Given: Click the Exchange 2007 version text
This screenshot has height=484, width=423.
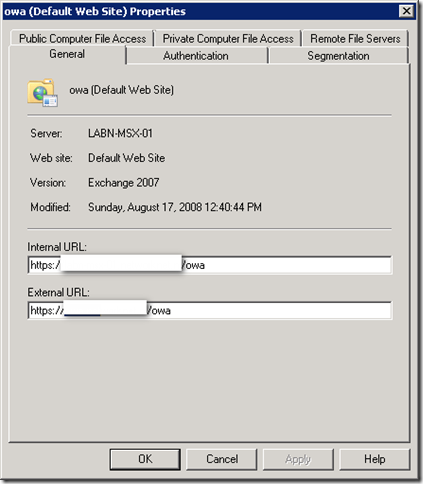Looking at the screenshot, I should point(124,183).
